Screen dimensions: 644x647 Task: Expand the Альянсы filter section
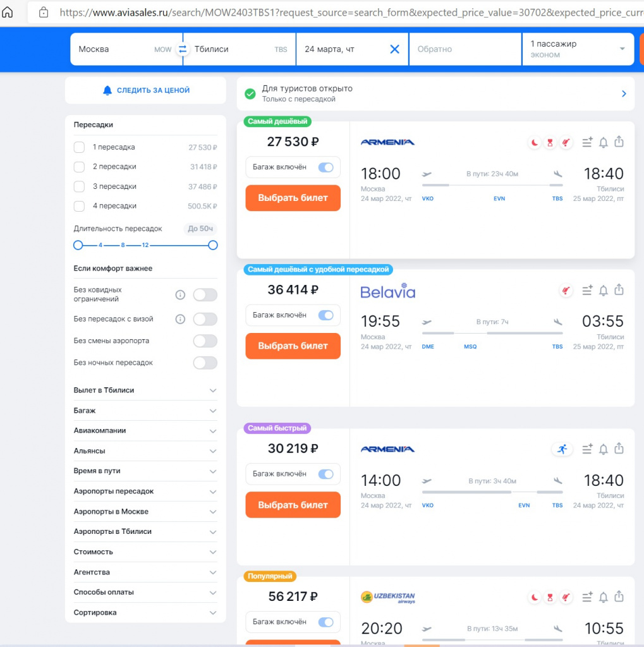click(x=145, y=451)
